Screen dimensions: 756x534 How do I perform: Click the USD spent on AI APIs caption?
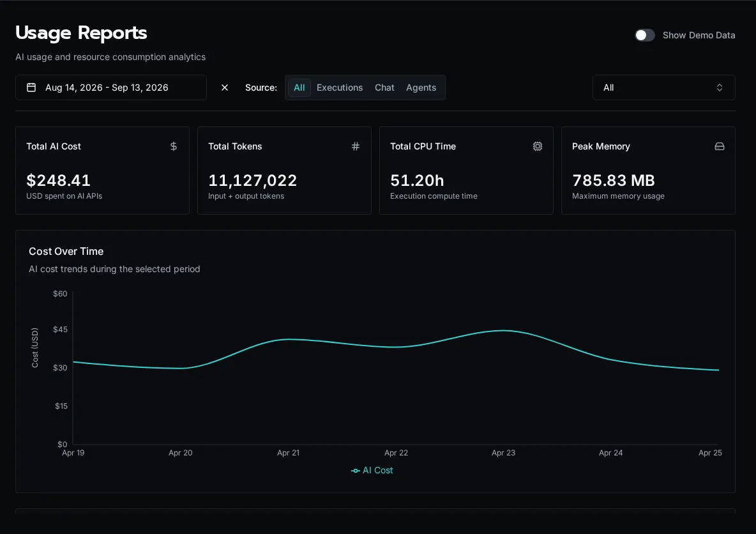tap(64, 196)
